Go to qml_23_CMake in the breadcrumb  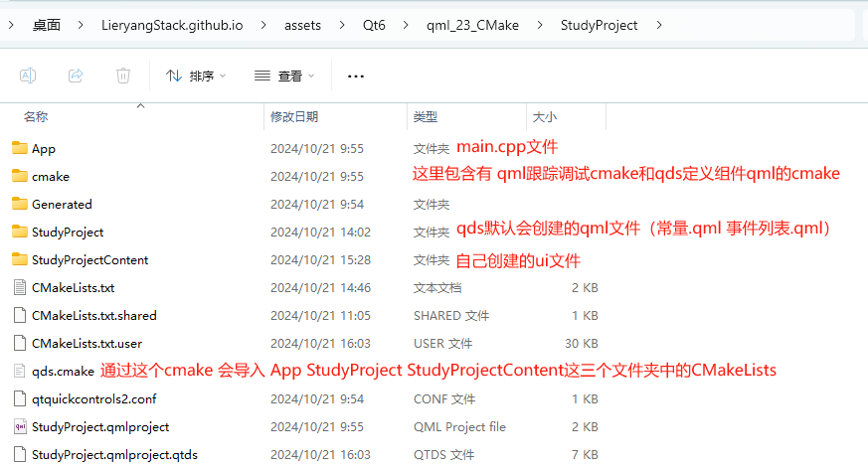point(472,25)
